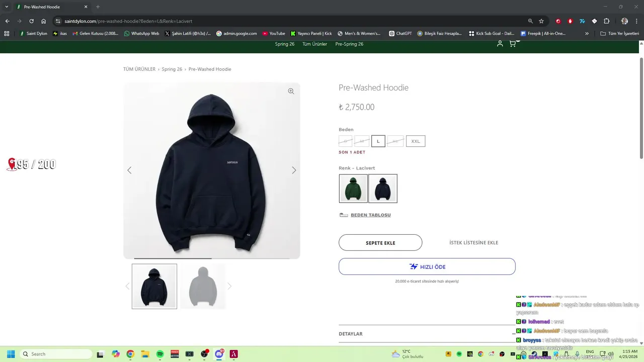The image size is (644, 362).
Task: Open the Freepik bookmark
Action: (x=543, y=34)
